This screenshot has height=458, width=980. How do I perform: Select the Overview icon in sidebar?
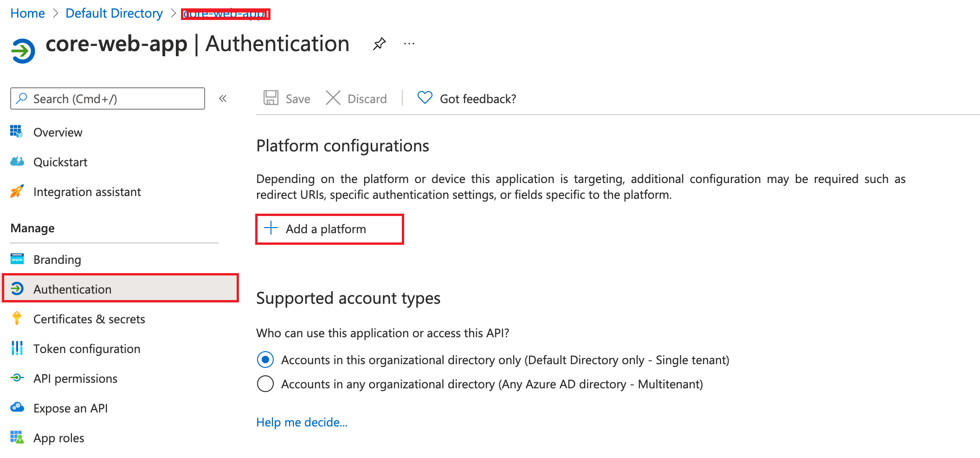coord(17,132)
